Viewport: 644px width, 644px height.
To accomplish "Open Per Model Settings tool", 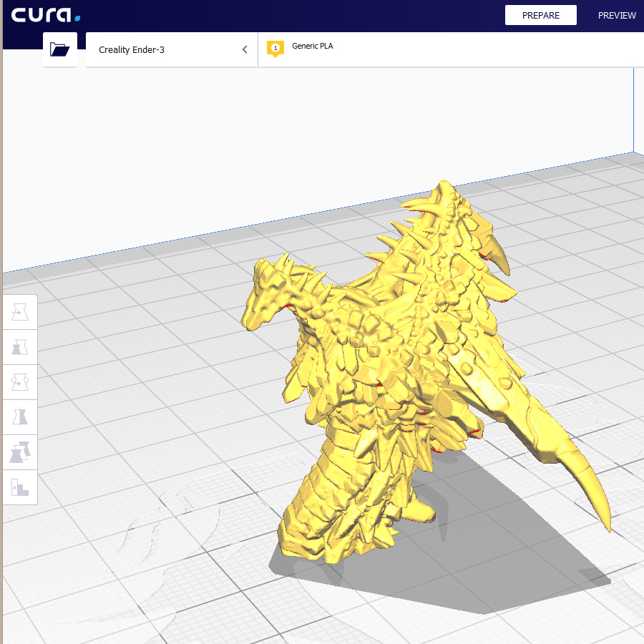I will click(x=20, y=452).
